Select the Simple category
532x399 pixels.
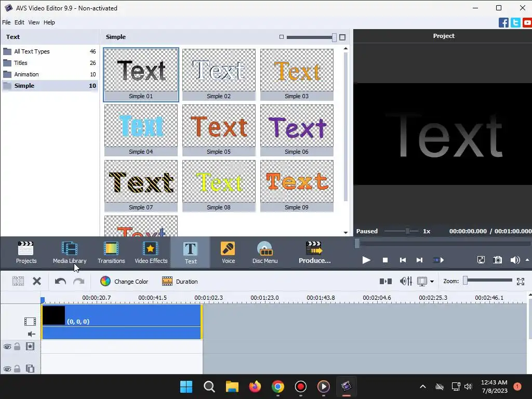(49, 86)
